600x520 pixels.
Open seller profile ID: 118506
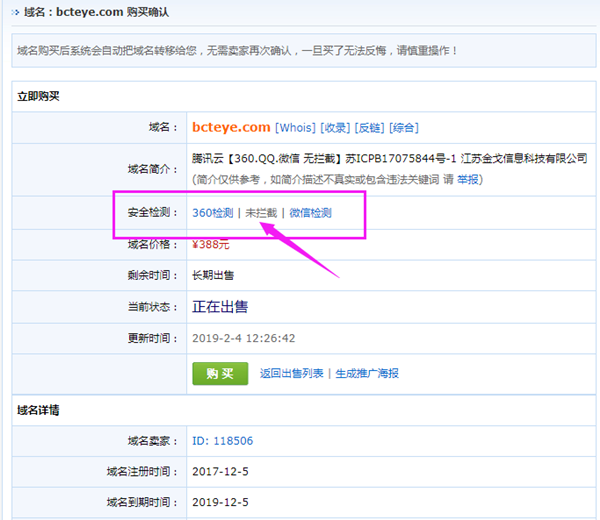click(x=222, y=441)
